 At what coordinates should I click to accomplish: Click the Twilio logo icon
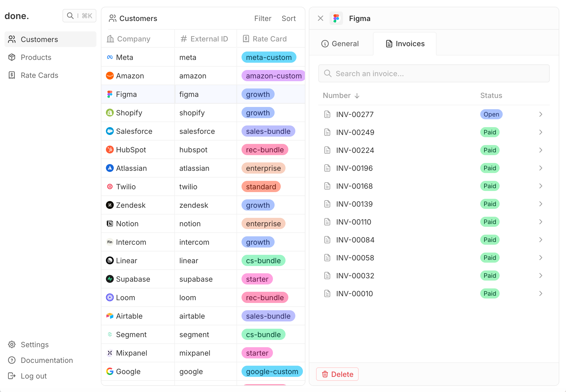[x=110, y=186]
